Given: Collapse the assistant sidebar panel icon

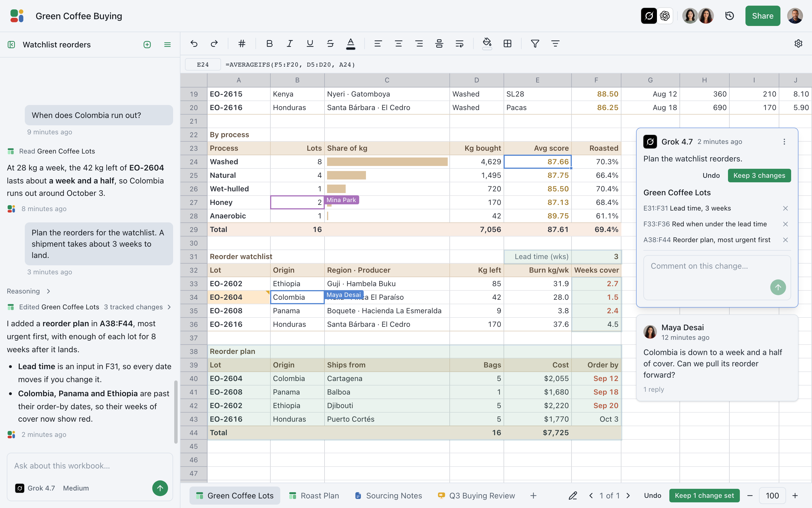Looking at the screenshot, I should pos(11,45).
